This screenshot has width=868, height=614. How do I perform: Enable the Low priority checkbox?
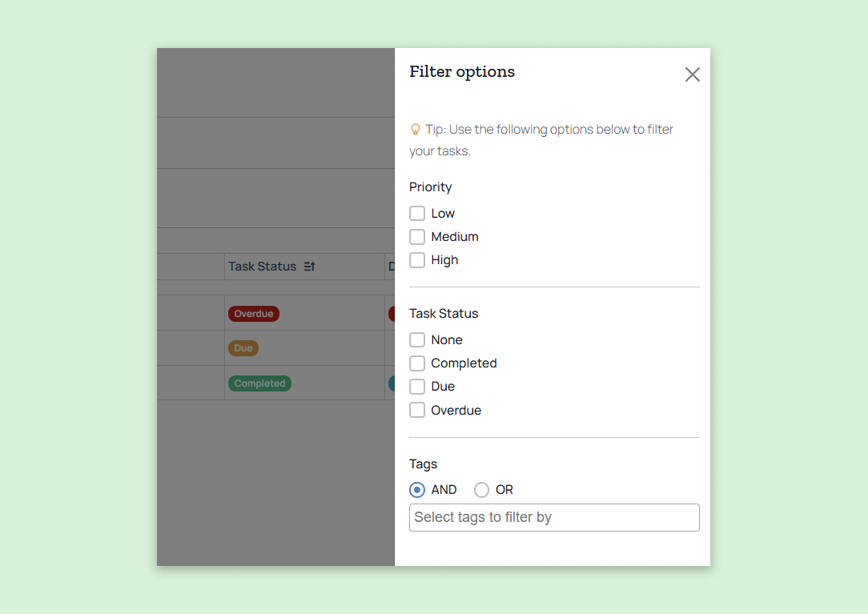(417, 214)
